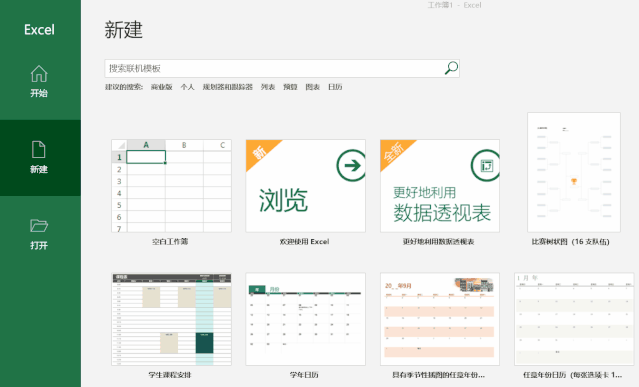
Task: Focus the 搜索联机模板 search field
Action: [x=282, y=68]
